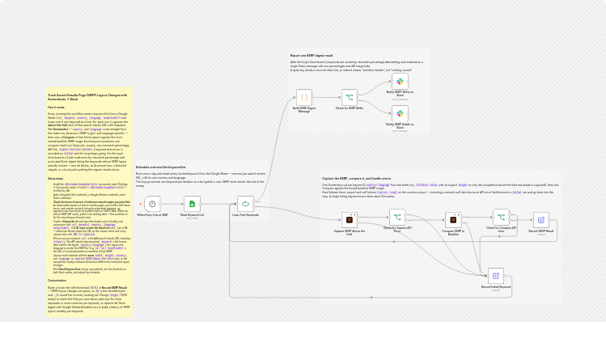Select the Read Keyword List Google Sheets node

[192, 204]
